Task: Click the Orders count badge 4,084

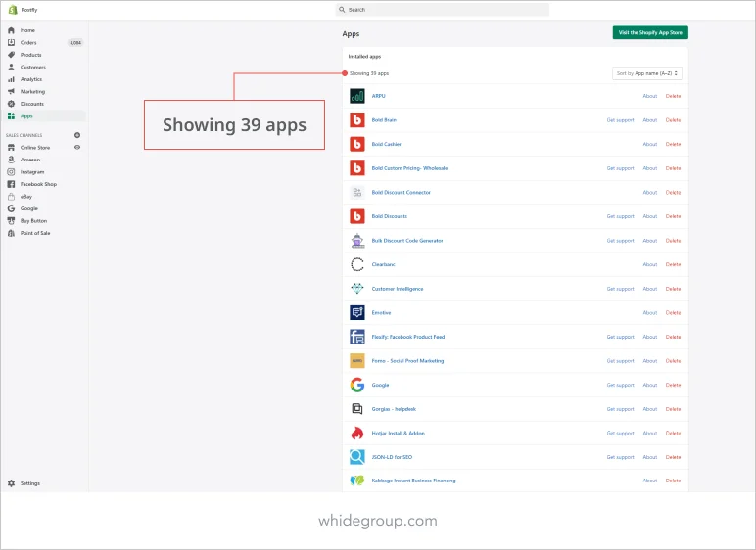Action: 75,43
